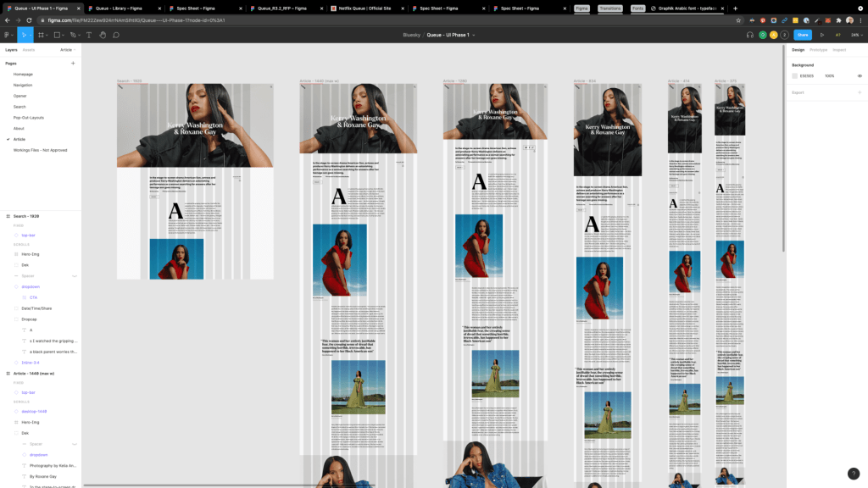Select the Homepage page in Pages list
The width and height of the screenshot is (868, 488).
click(x=23, y=74)
